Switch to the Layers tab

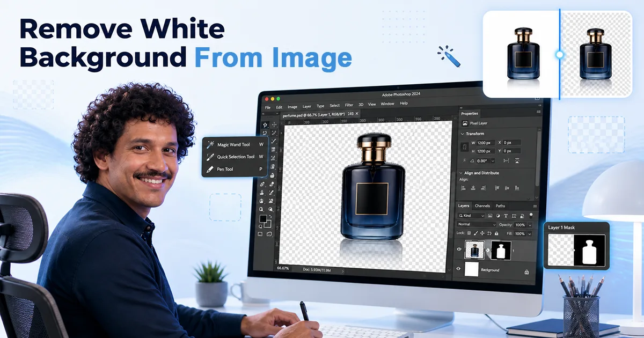click(x=463, y=206)
